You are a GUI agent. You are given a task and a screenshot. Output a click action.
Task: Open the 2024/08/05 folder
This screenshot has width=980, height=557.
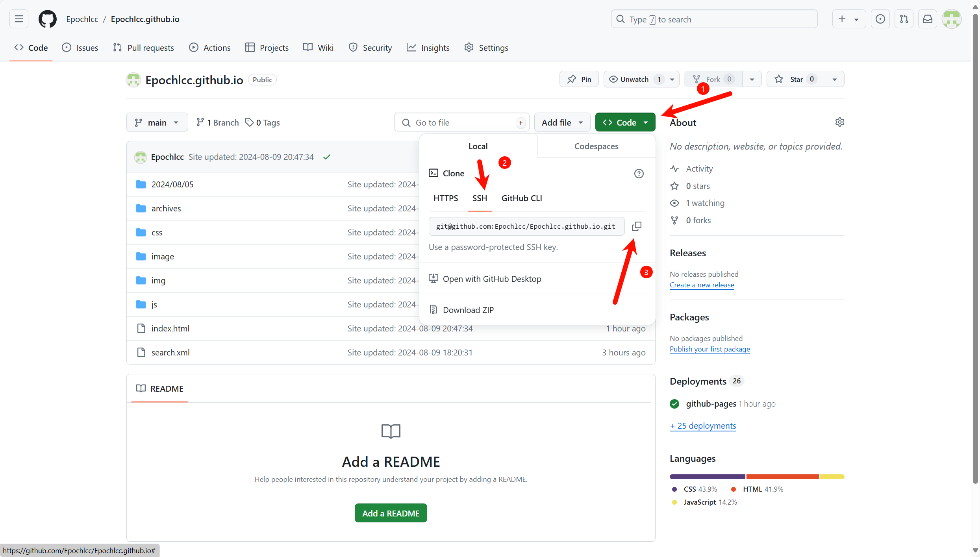172,184
